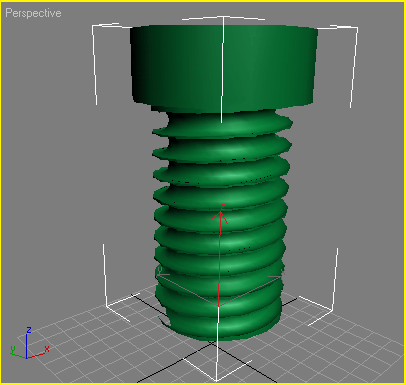The image size is (406, 385).
Task: Click the Perspective viewport label
Action: 33,13
